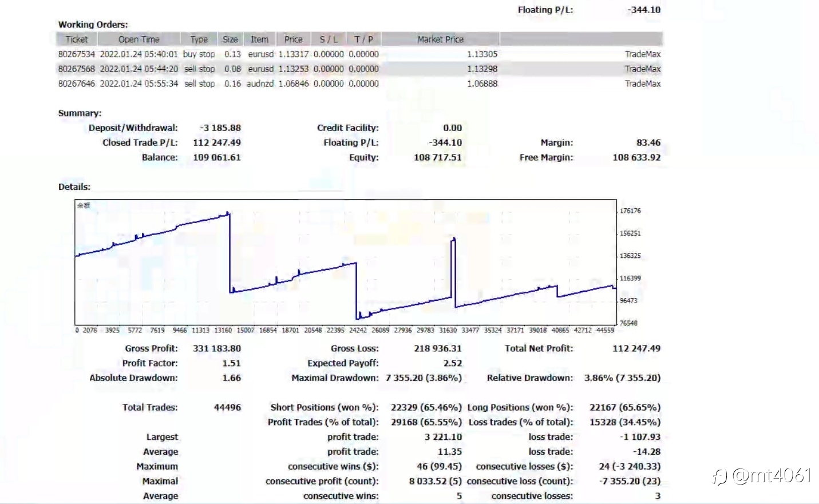This screenshot has height=504, width=819.
Task: Click the Price column header
Action: coord(294,39)
